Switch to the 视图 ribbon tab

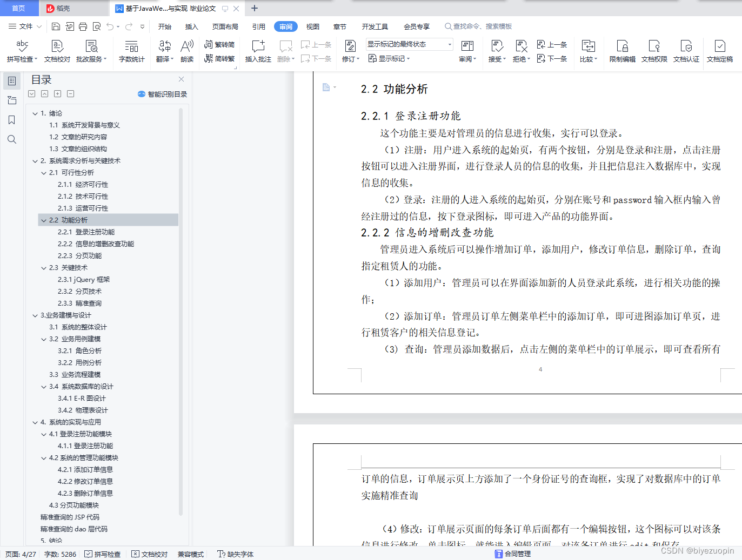coord(313,26)
